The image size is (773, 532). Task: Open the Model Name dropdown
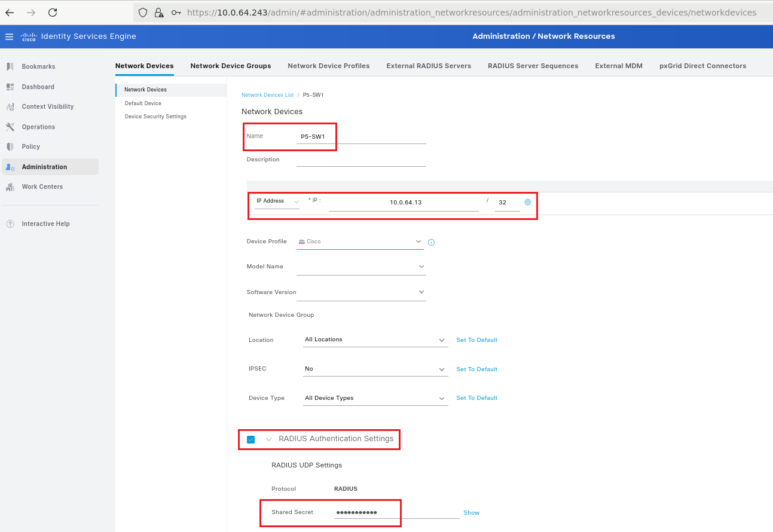click(x=361, y=267)
